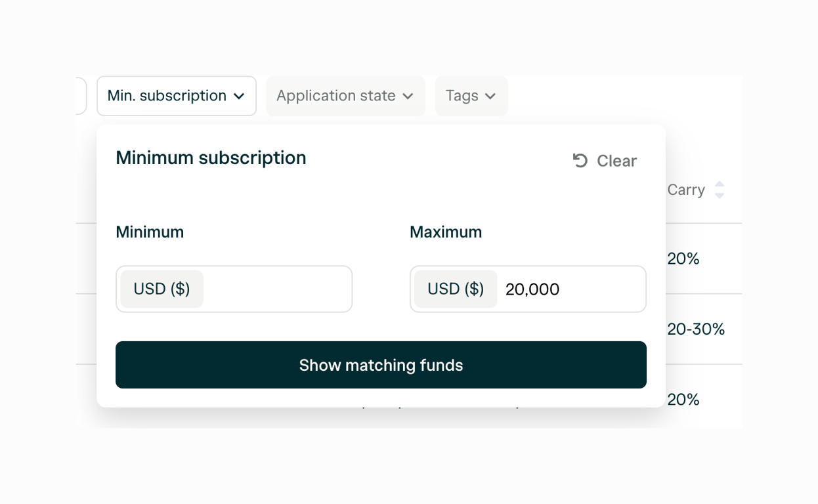Sort by Carry using the sort arrows
Image resolution: width=818 pixels, height=504 pixels.
pos(720,190)
